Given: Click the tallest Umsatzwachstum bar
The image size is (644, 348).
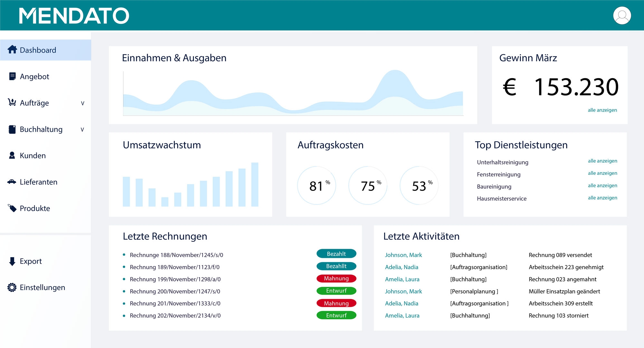Looking at the screenshot, I should [255, 184].
